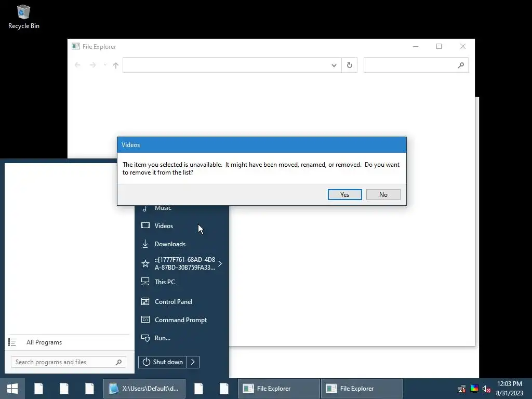Open the blank taskbar icon before File Explorer
The width and height of the screenshot is (532, 399).
click(224, 389)
